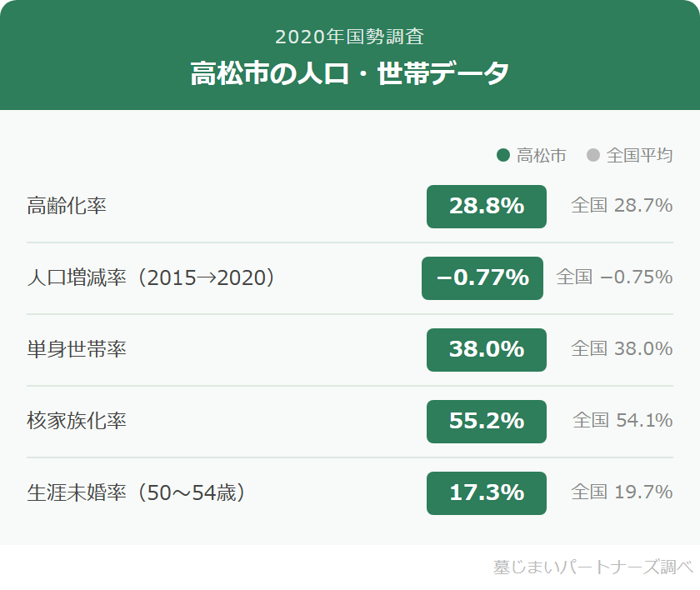Click the 全国 −0.75% comparison value
Viewport: 700px width, 590px height.
point(614,277)
